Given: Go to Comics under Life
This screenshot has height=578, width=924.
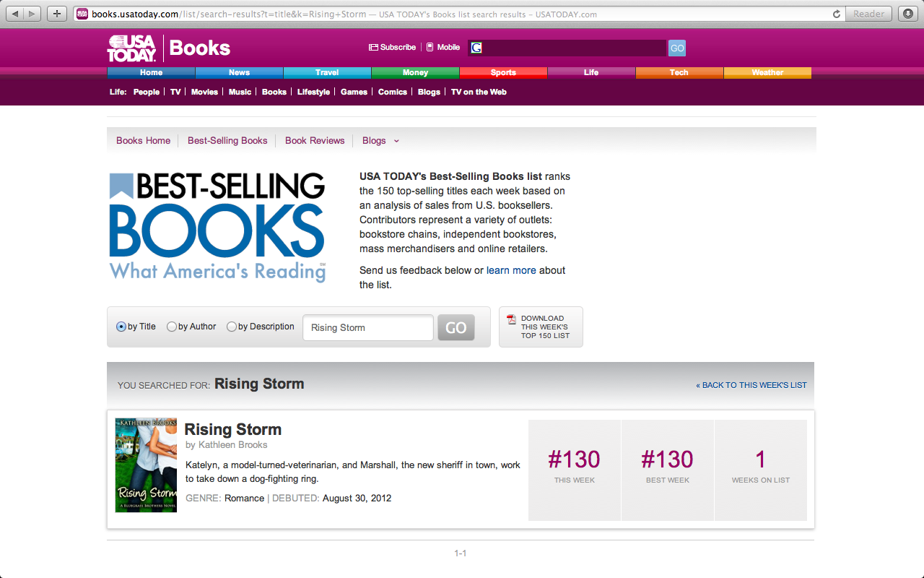Looking at the screenshot, I should coord(393,92).
